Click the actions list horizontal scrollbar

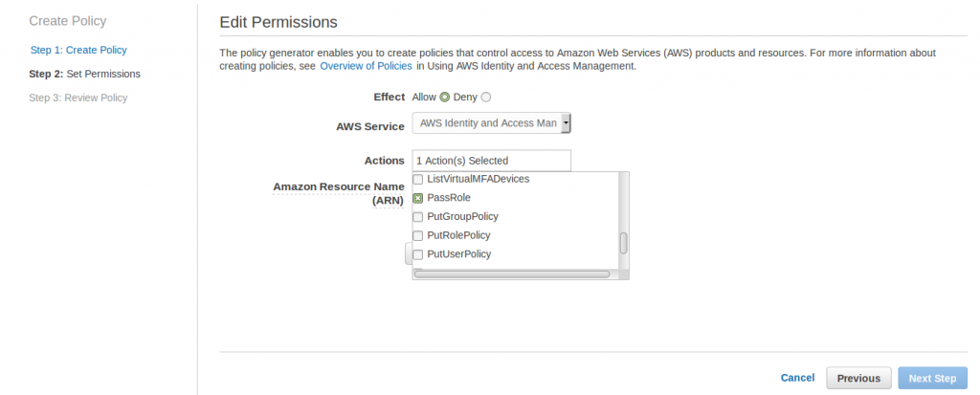coord(512,274)
